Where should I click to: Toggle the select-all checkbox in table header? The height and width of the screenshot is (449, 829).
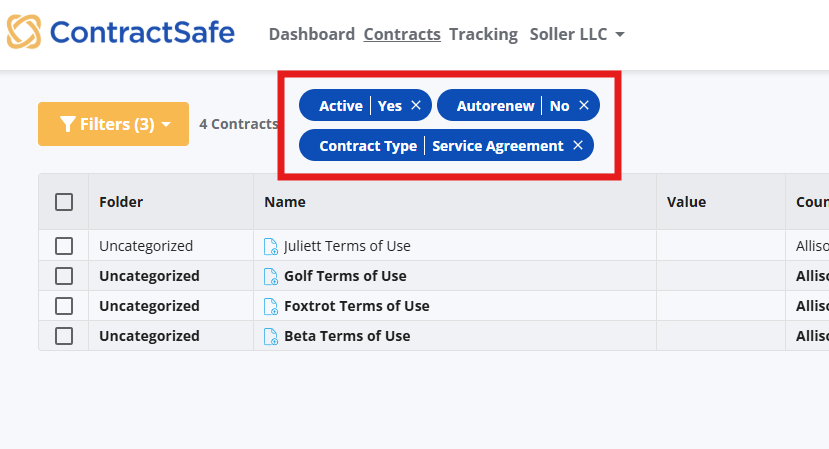tap(64, 202)
